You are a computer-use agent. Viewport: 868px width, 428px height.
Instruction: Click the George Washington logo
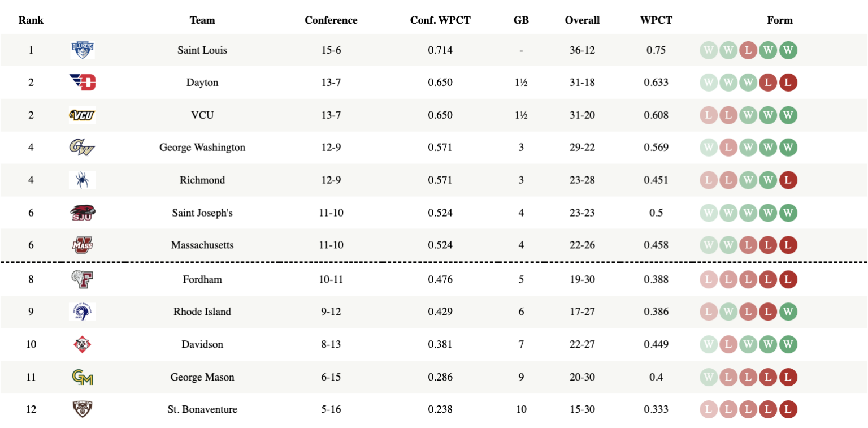coord(83,148)
